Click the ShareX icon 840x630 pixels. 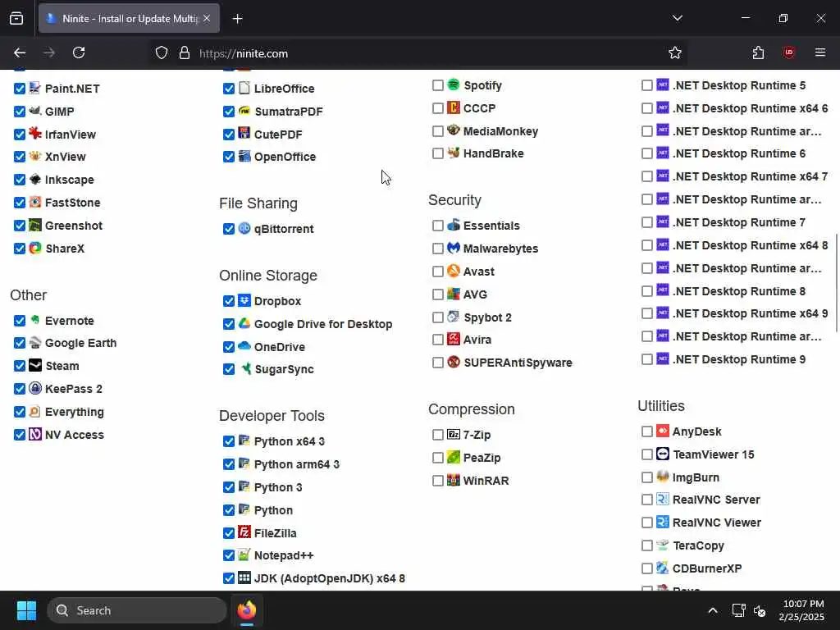[35, 248]
